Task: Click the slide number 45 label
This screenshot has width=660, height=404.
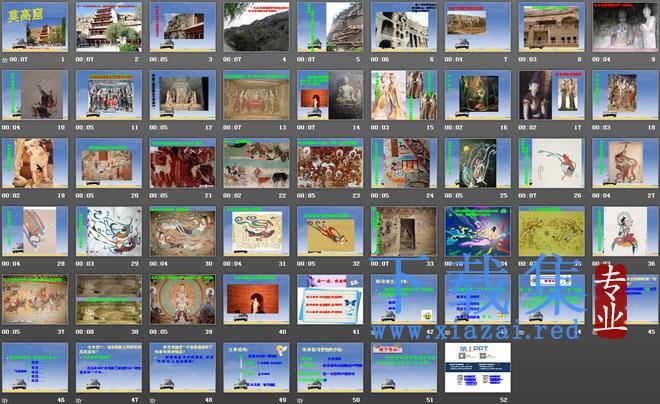Action: tap(652, 332)
